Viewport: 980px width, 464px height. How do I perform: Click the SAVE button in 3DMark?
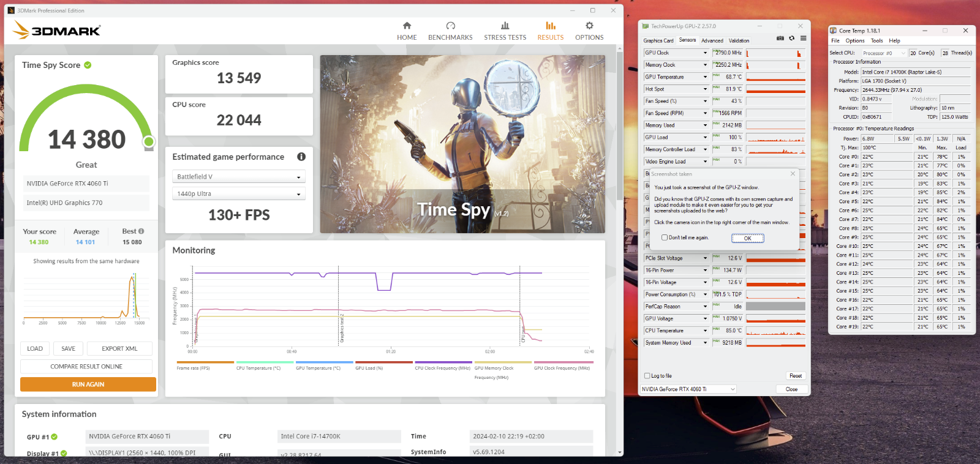[x=68, y=349]
